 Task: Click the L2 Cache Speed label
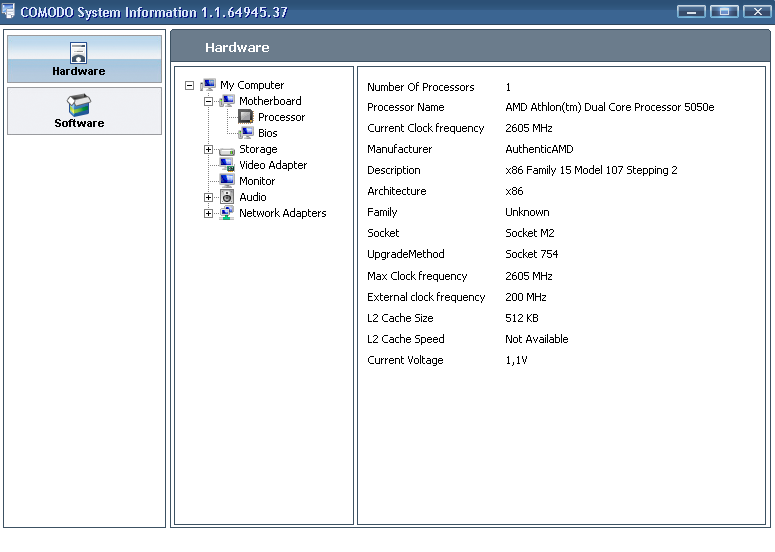tap(406, 340)
